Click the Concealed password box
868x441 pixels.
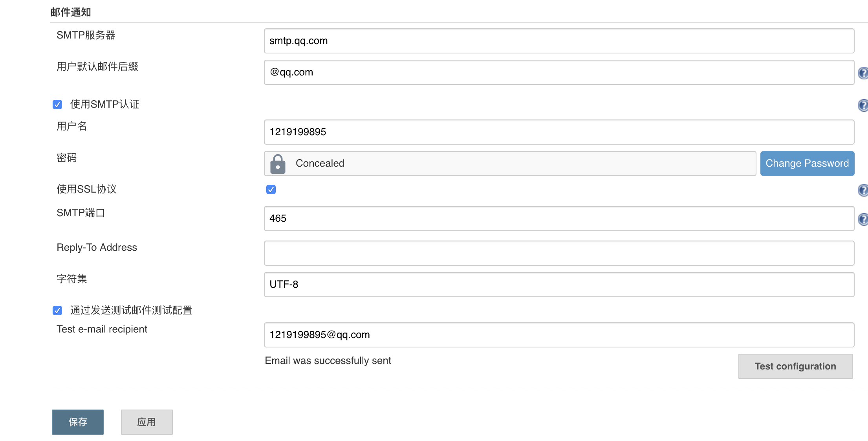pos(510,164)
